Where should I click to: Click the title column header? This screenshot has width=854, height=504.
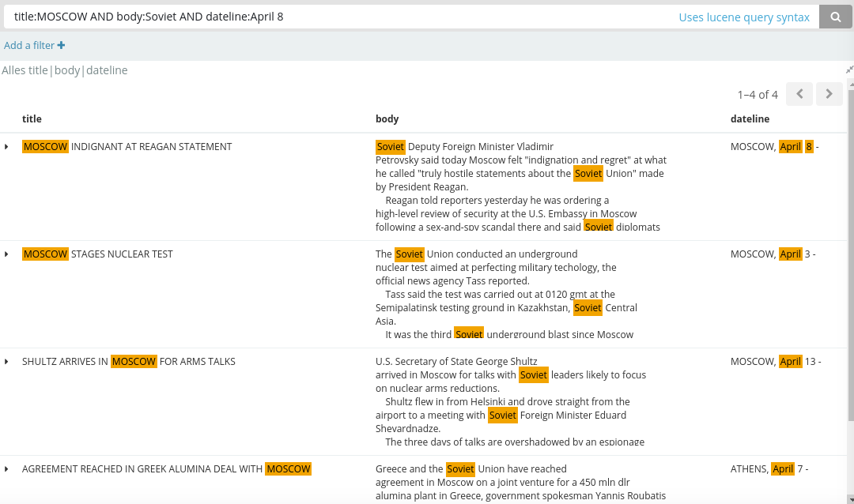point(32,118)
